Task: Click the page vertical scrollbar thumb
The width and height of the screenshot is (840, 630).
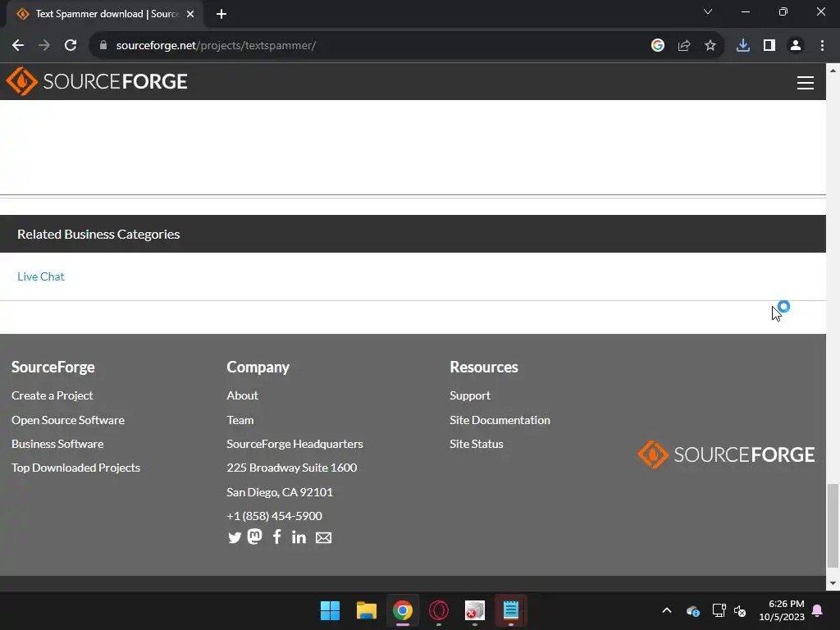Action: (833, 525)
